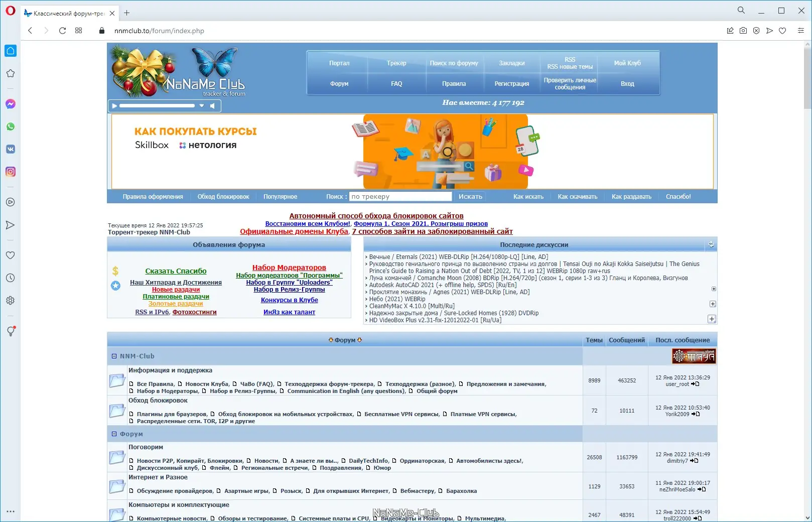Image resolution: width=812 pixels, height=522 pixels.
Task: Open sidebar three-dot setup menu
Action: point(10,511)
